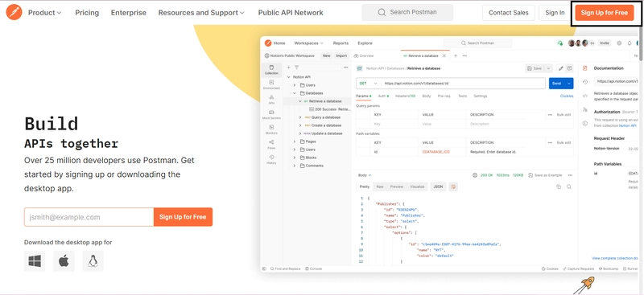
Task: Click the Contact Sales button
Action: [x=509, y=13]
